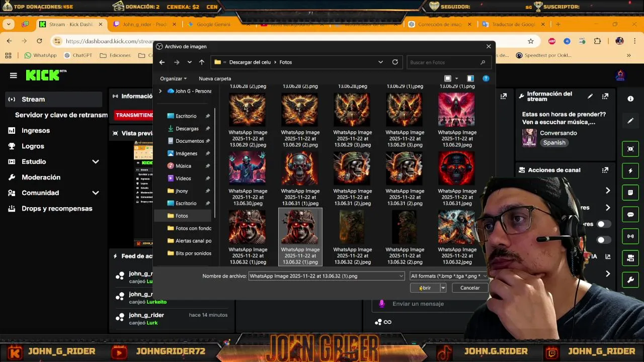Pop out Acciones de canal panel

tap(605, 170)
